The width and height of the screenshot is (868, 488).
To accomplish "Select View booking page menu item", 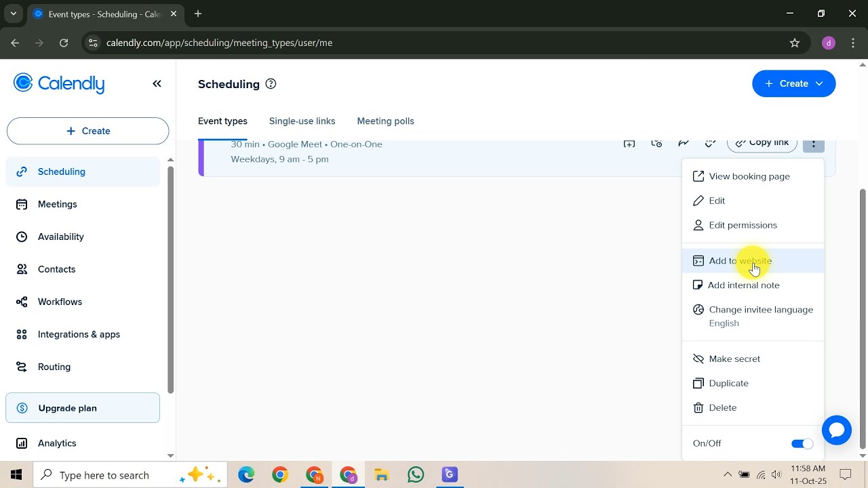I will point(753,176).
